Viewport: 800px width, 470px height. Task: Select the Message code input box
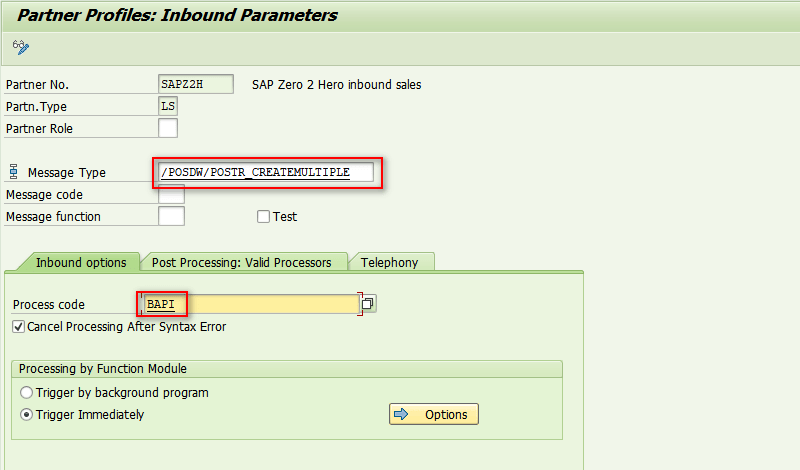click(x=171, y=194)
